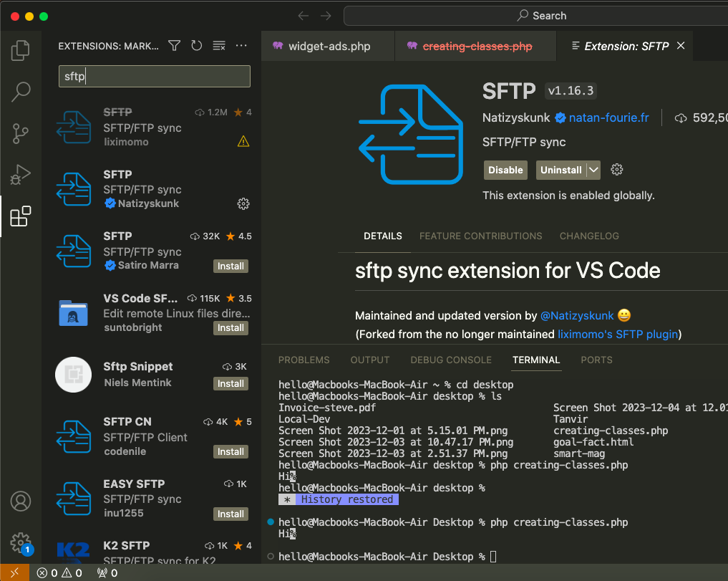Open the CHANGELOG tab
The width and height of the screenshot is (728, 581).
pos(589,236)
